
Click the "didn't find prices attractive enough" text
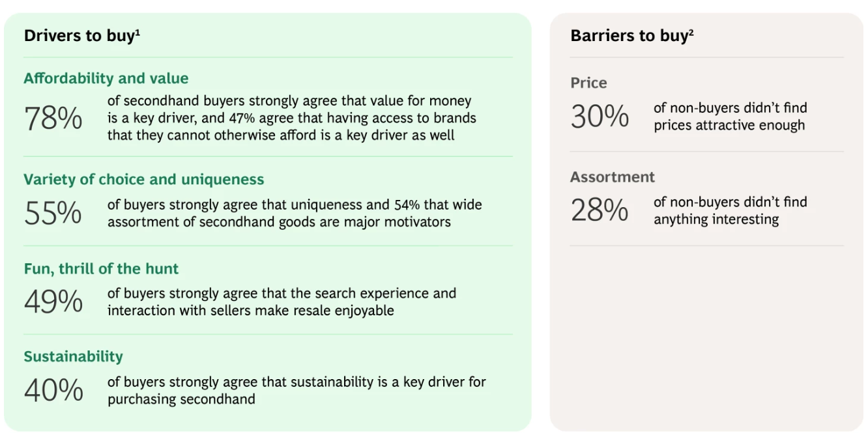[730, 117]
